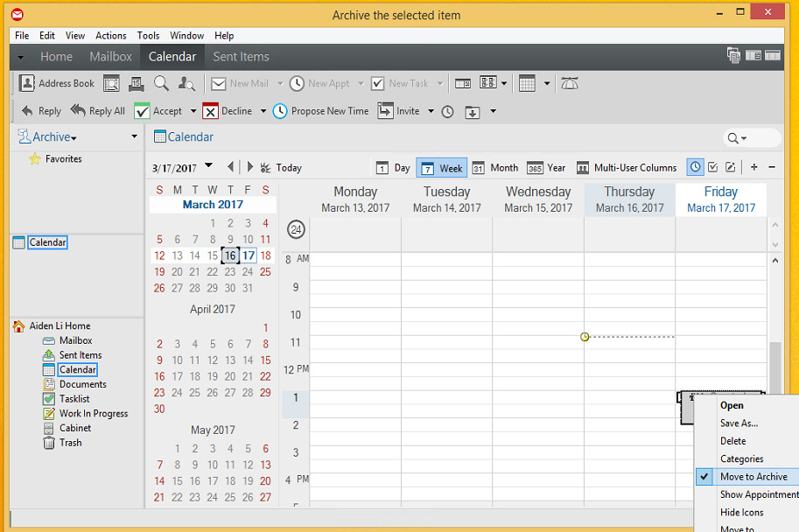Image resolution: width=799 pixels, height=532 pixels.
Task: Select the Cabinet folder
Action: coord(75,428)
